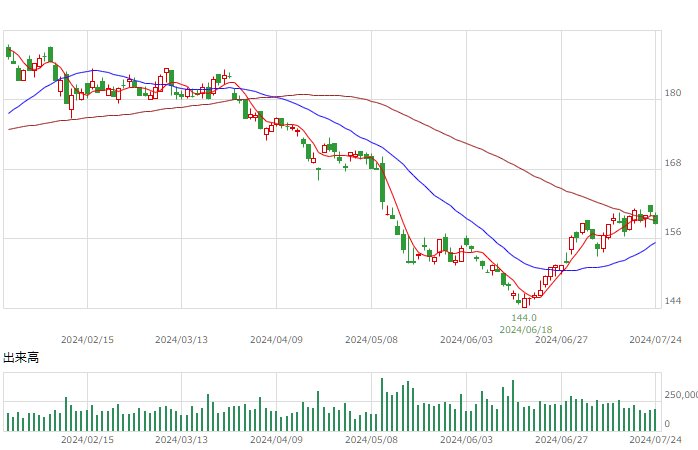The image size is (698, 450).
Task: Click the 2024/02/15 date under volume chart
Action: pyautogui.click(x=87, y=440)
